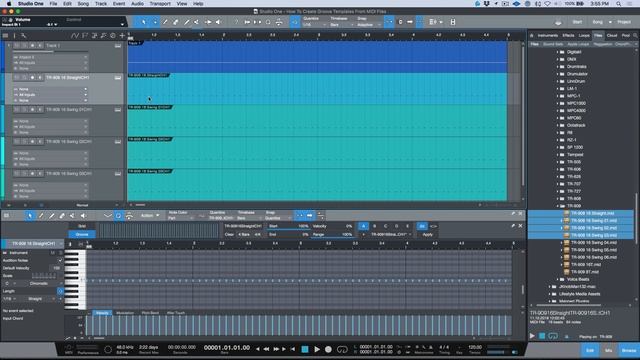Click the quantize Range slider
The width and height of the screenshot is (640, 360).
332,235
